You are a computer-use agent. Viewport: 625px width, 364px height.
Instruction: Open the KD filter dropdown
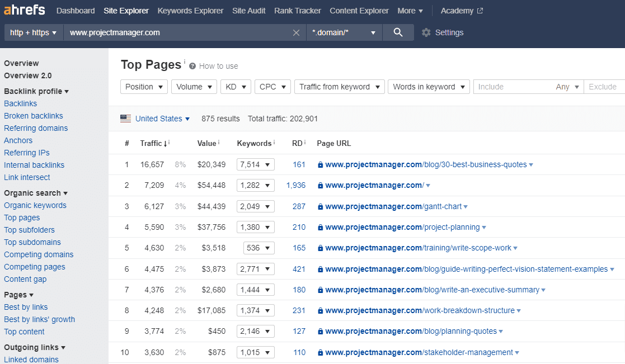coord(236,87)
